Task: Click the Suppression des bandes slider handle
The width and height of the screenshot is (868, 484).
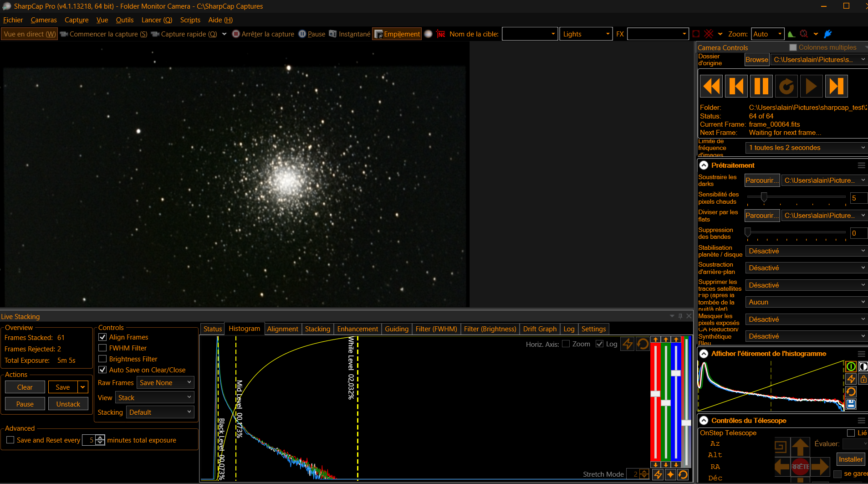Action: [x=748, y=232]
